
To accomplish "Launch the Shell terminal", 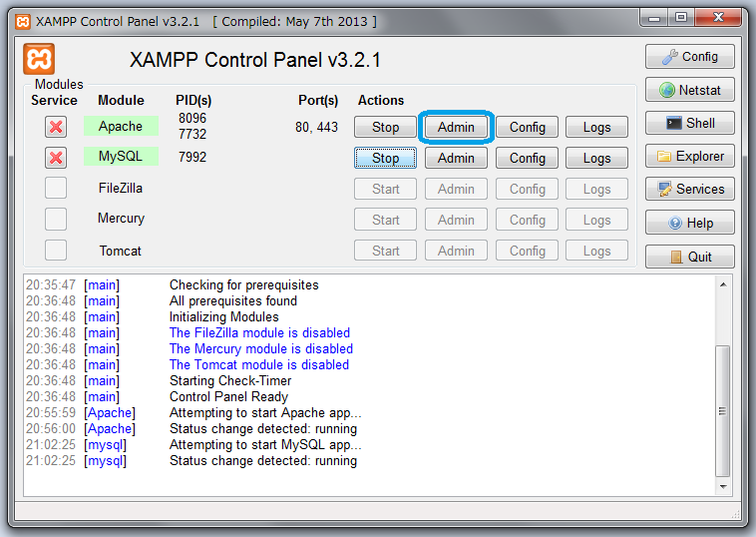I will pos(689,123).
